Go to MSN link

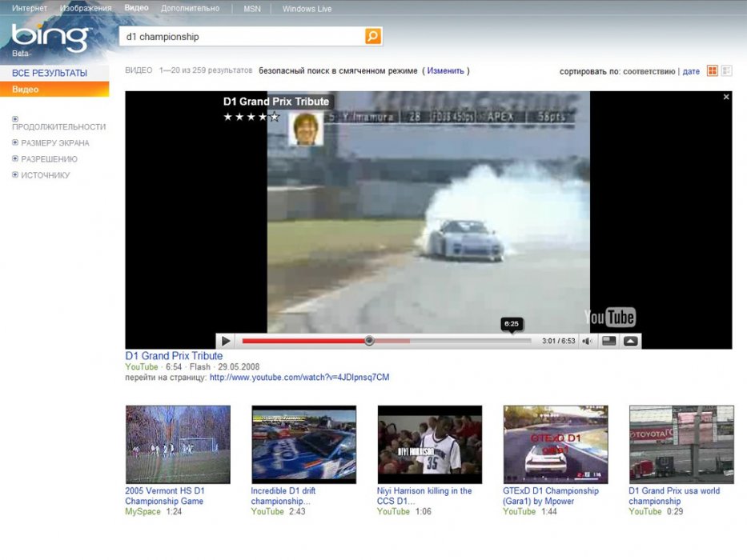[x=252, y=9]
